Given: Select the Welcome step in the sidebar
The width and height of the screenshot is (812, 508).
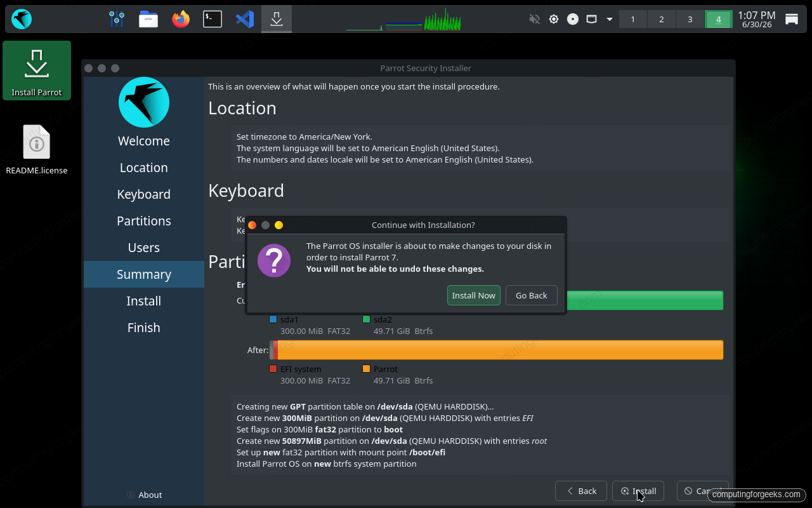Looking at the screenshot, I should point(144,141).
